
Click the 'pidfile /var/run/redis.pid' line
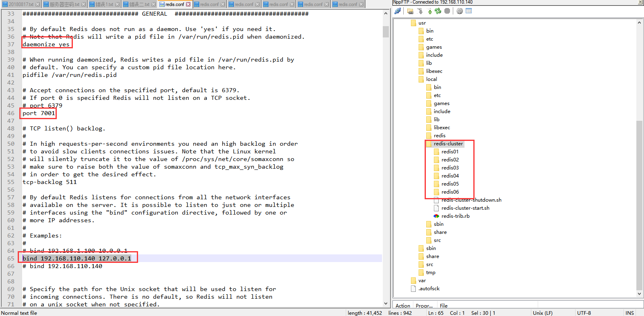pos(70,75)
